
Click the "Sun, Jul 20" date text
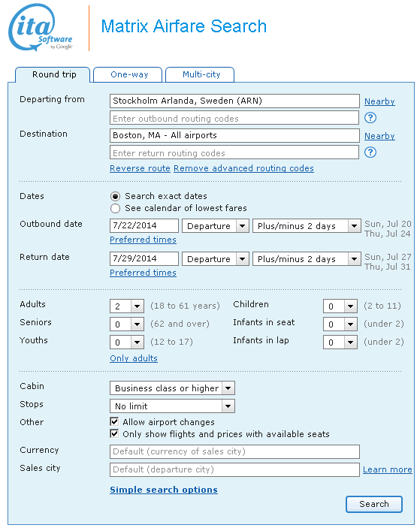tap(388, 224)
